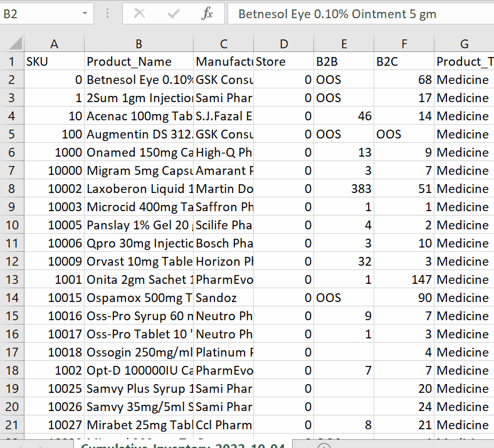Click the Select All corner triangle

(15, 43)
